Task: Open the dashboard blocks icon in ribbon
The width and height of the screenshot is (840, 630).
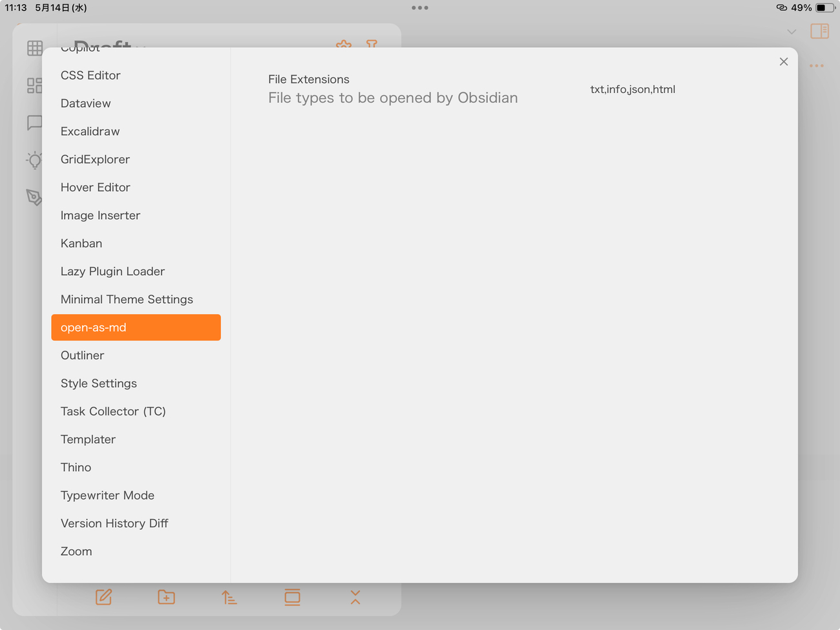Action: 35,85
